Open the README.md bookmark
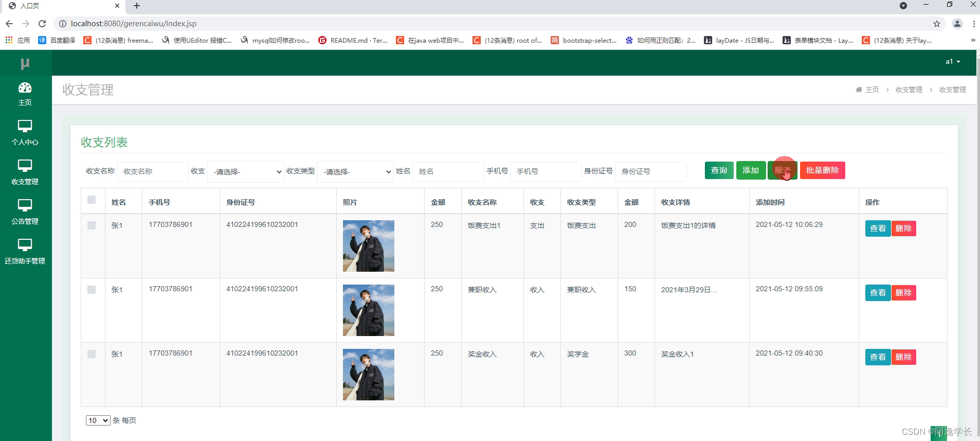Image resolution: width=980 pixels, height=441 pixels. pos(353,40)
